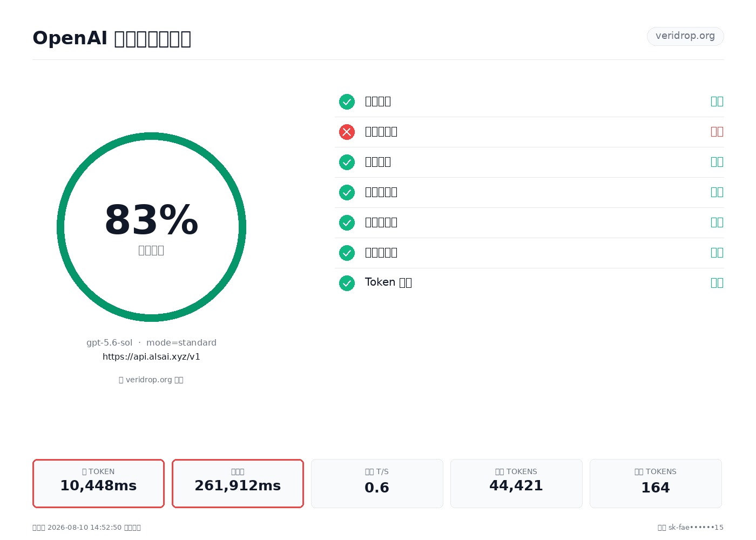The height and width of the screenshot is (540, 756).
Task: Click the 44,421 TOKENS stat card
Action: 516,483
